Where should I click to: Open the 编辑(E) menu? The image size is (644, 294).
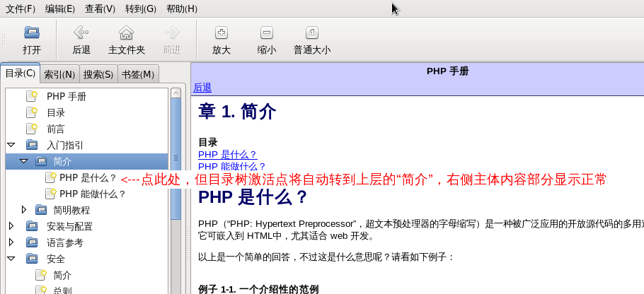point(60,8)
